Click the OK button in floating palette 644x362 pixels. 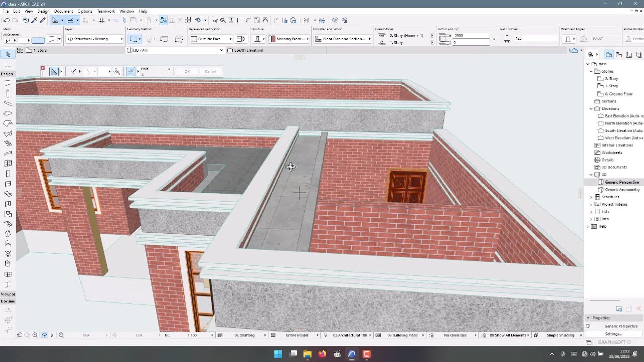(187, 72)
